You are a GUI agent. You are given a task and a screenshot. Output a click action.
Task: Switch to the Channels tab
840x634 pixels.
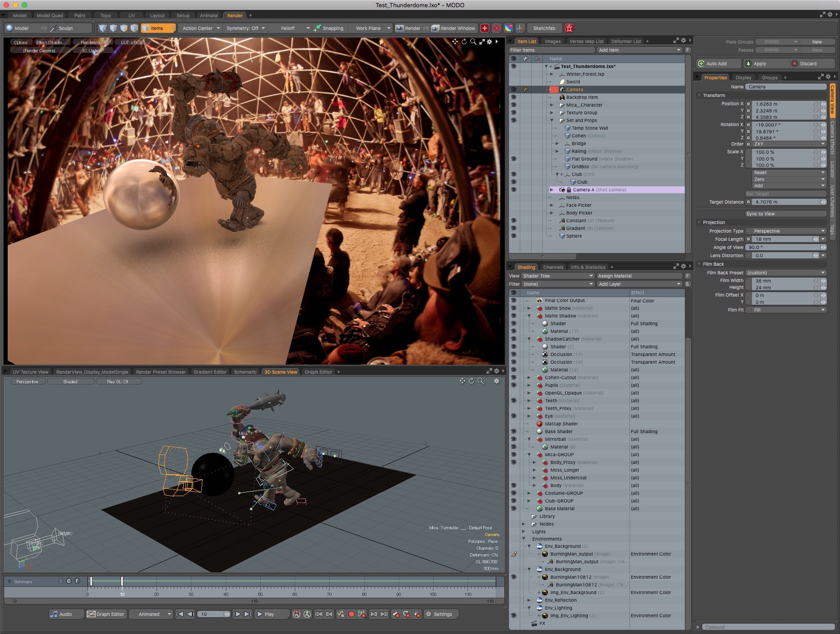pos(553,267)
